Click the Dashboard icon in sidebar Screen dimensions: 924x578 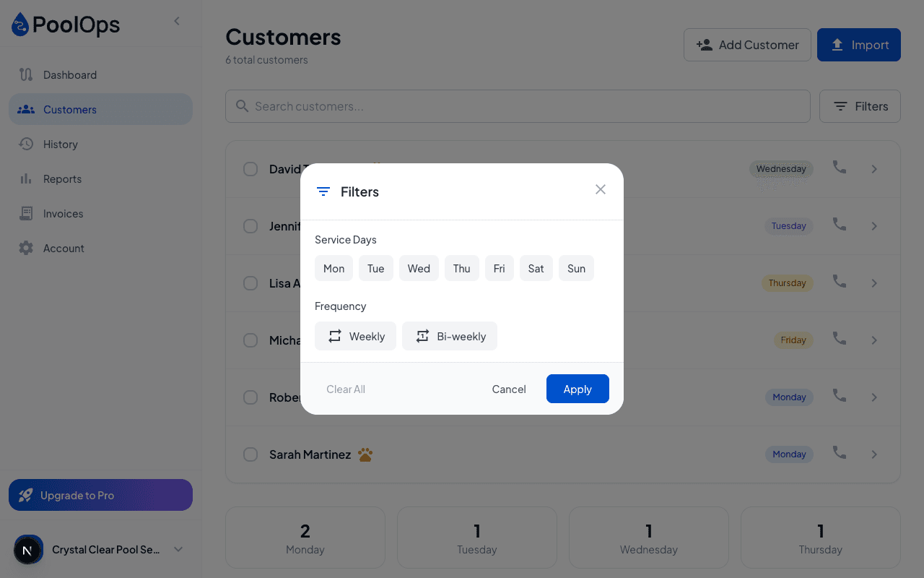26,74
